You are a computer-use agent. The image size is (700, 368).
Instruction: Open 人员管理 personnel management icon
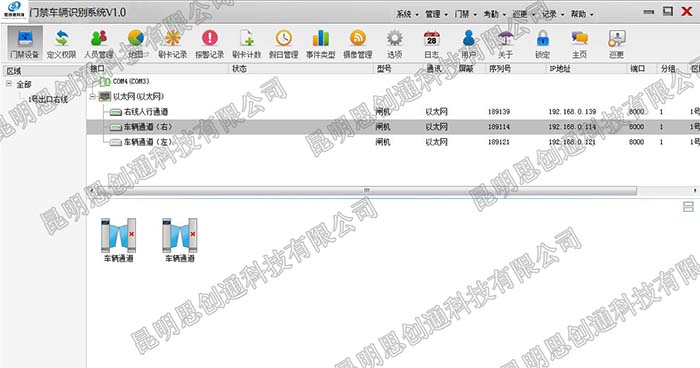pos(99,43)
